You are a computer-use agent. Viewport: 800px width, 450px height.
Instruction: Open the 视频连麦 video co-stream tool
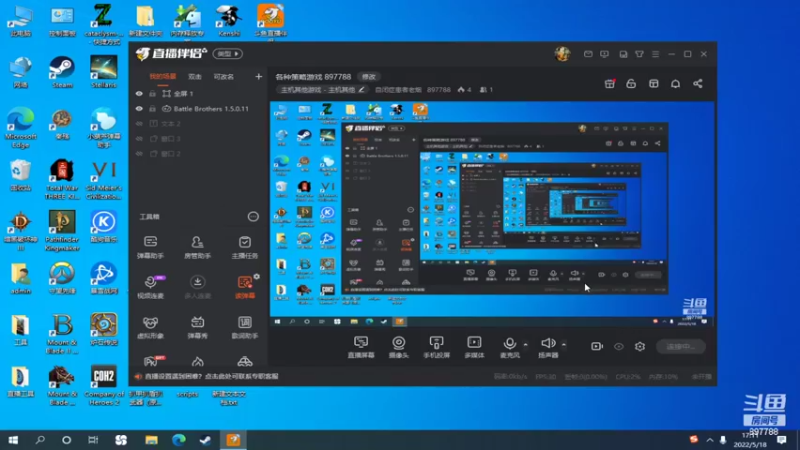[151, 287]
